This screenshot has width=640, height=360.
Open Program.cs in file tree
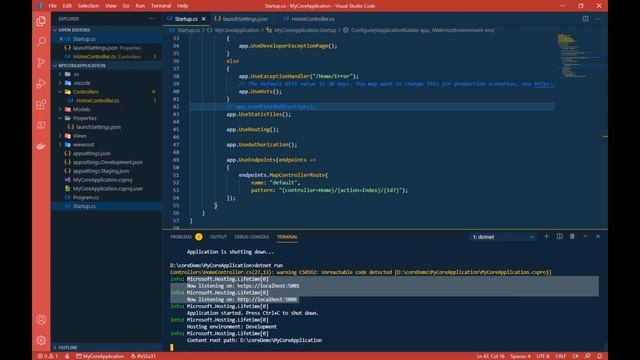pyautogui.click(x=86, y=197)
